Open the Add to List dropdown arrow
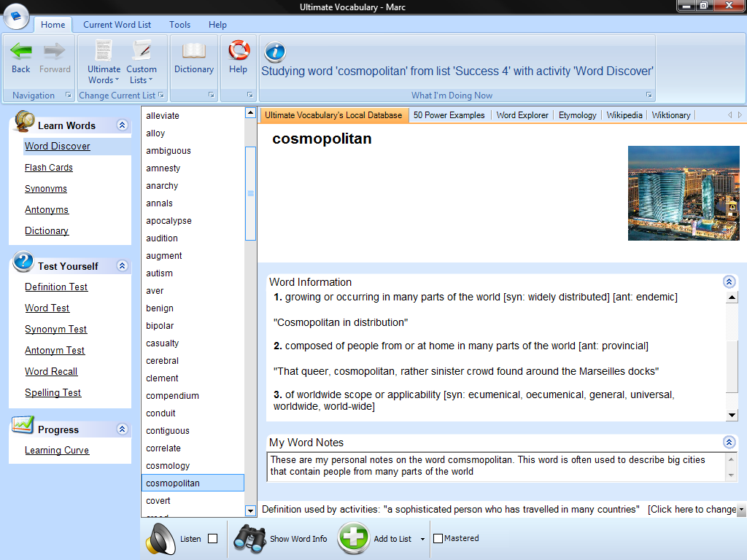747x560 pixels. pos(422,539)
